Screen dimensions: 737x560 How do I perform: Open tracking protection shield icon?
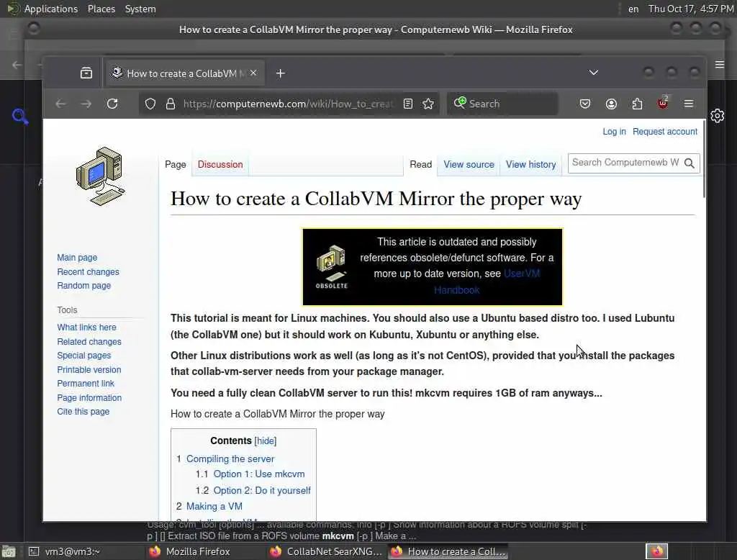[150, 104]
